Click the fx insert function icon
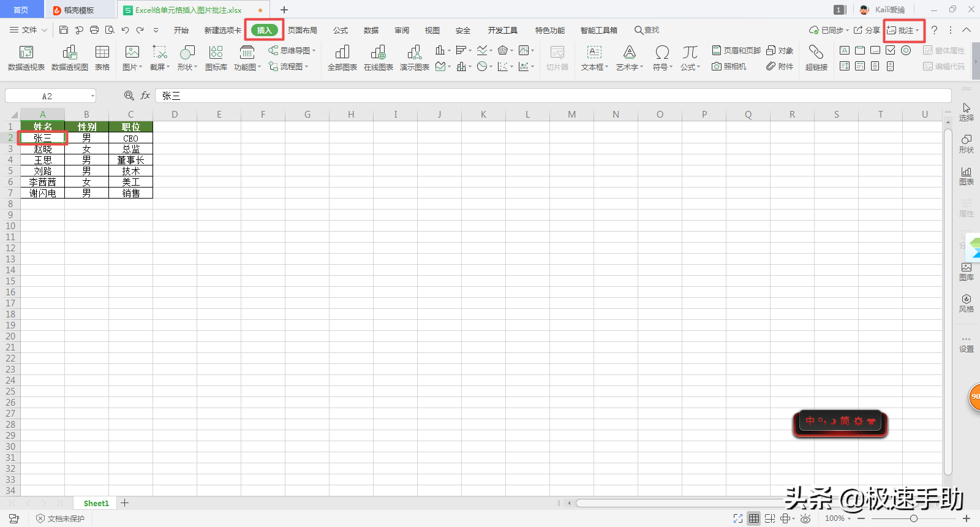 point(145,96)
